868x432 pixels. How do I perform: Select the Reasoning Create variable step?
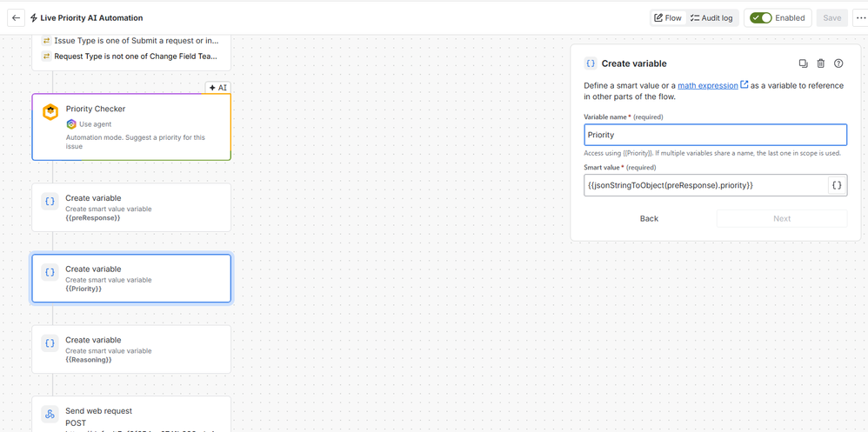pyautogui.click(x=131, y=349)
